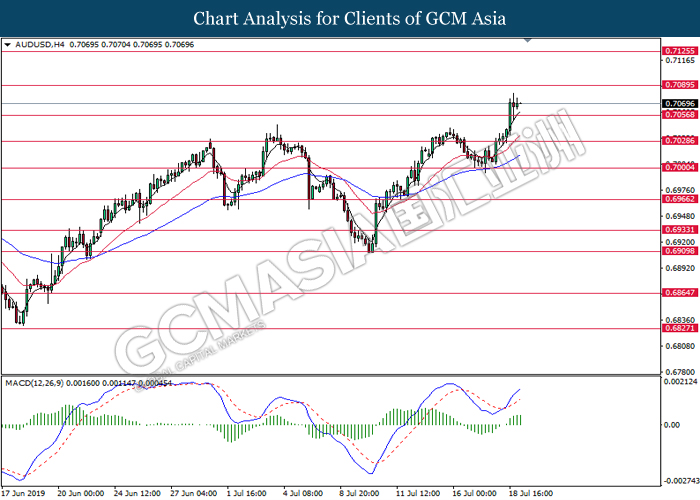700x500 pixels.
Task: Click the 18 Jul 16:00 time label
Action: click(x=530, y=493)
